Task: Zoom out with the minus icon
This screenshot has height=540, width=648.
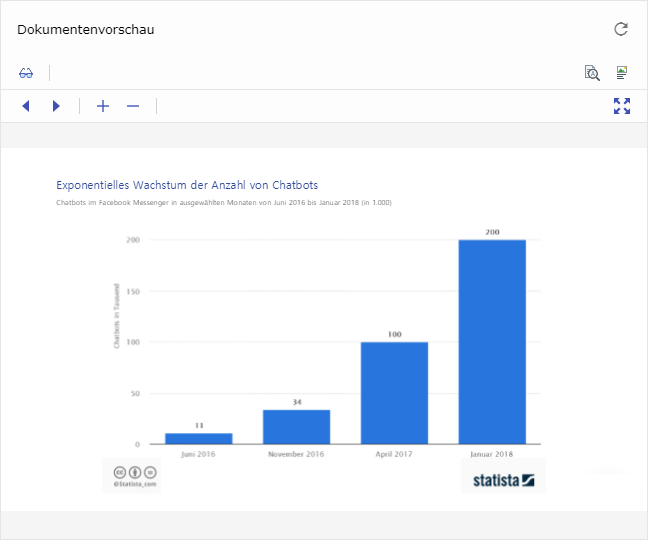Action: point(133,106)
